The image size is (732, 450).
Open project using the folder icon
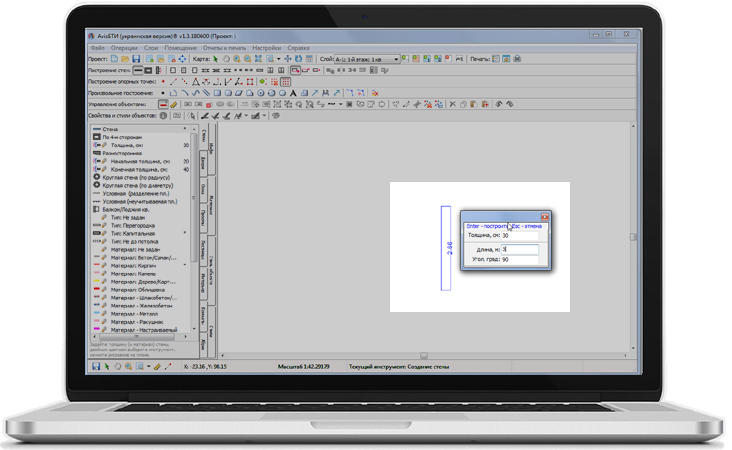123,59
